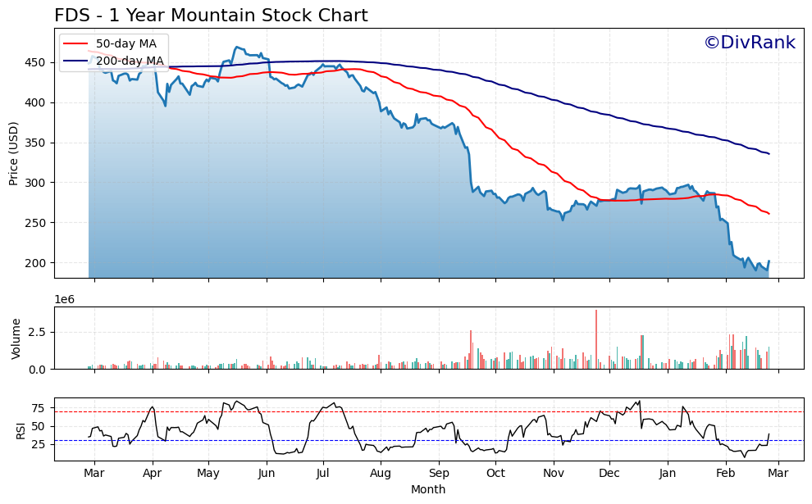
Task: Select the Oct tick label on the x-axis
Action: [x=495, y=473]
